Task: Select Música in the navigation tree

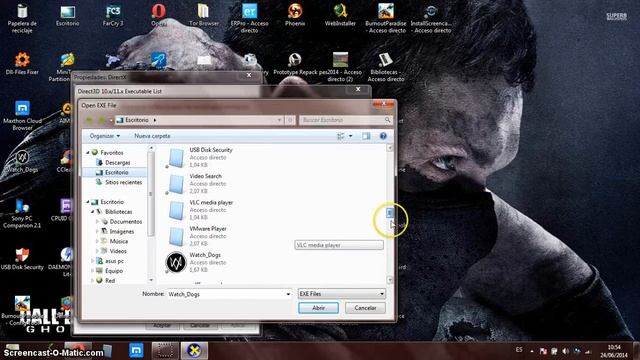Action: [x=119, y=241]
